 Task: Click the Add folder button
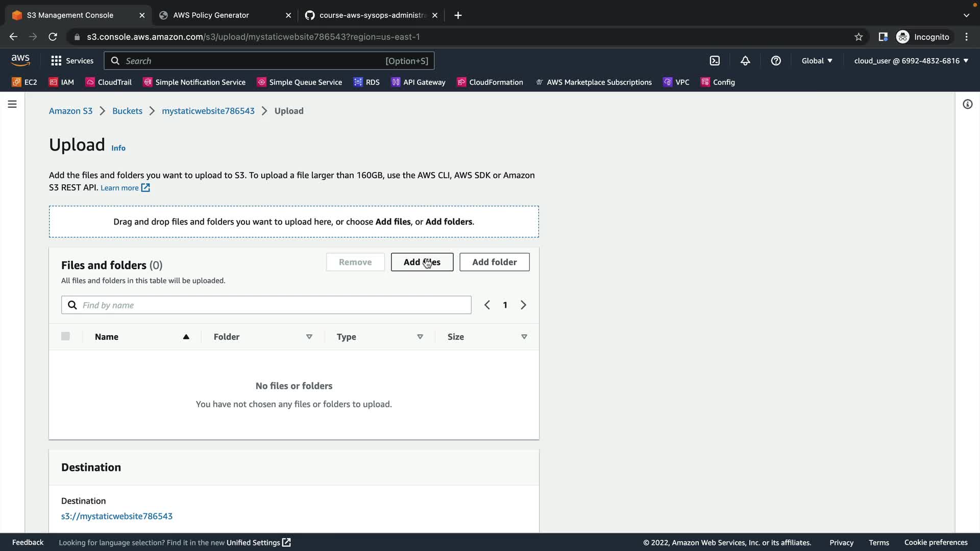coord(494,262)
